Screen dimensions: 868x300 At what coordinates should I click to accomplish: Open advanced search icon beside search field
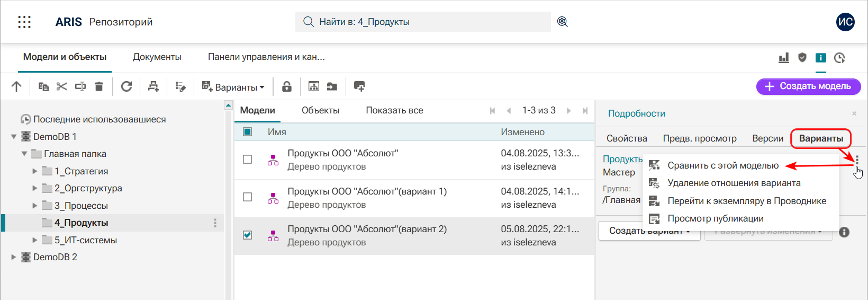point(563,22)
